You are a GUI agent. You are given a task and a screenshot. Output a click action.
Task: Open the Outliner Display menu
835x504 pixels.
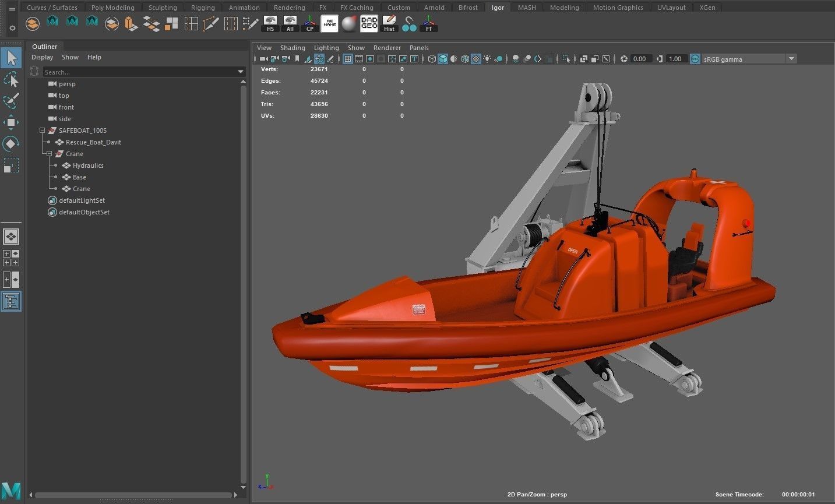click(42, 57)
